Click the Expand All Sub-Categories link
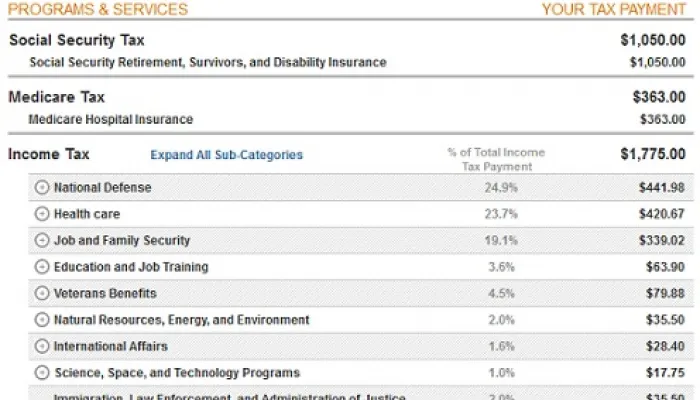This screenshot has height=400, width=700. pyautogui.click(x=226, y=155)
